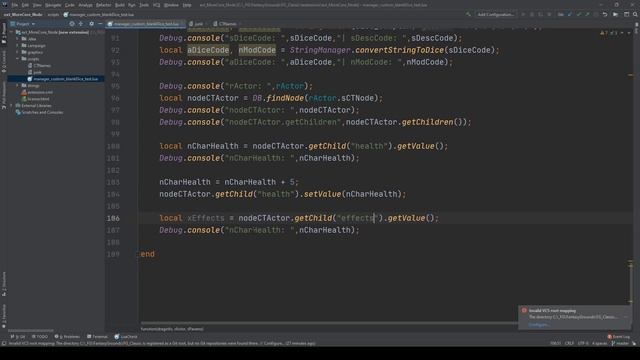Expand the VCS notification chevron
Screen dimensions: 640x360
pos(626,317)
